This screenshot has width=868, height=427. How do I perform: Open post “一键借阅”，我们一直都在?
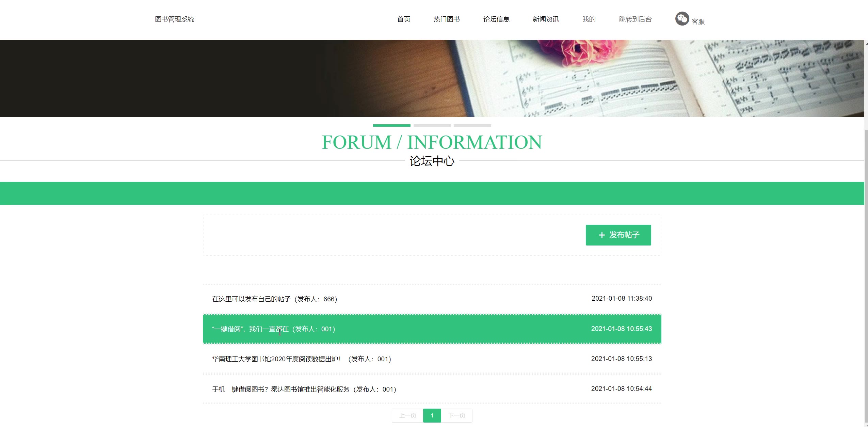pyautogui.click(x=273, y=329)
